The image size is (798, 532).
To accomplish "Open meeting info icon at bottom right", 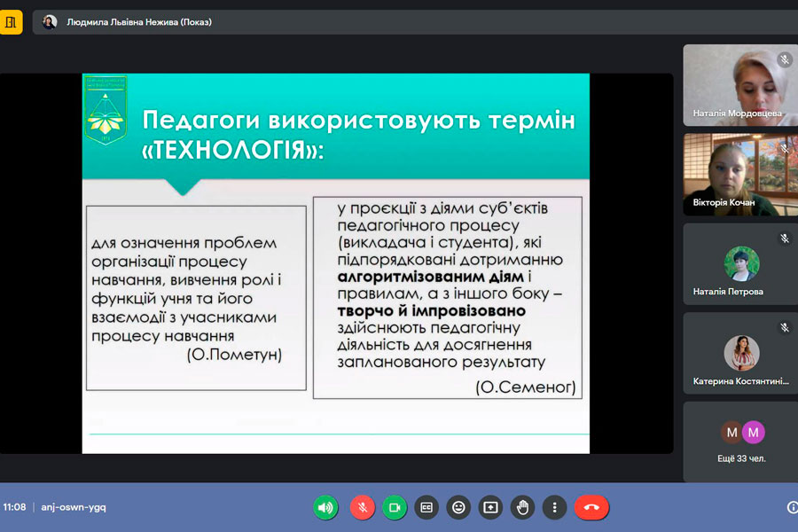I will 793,507.
